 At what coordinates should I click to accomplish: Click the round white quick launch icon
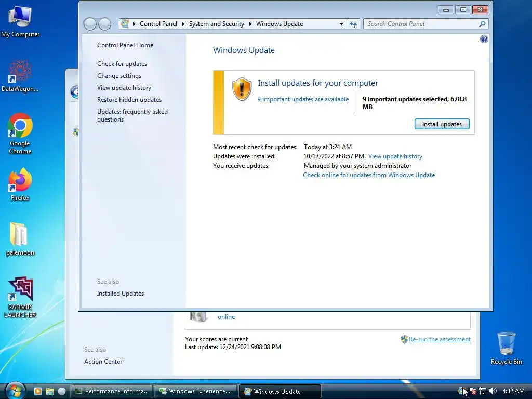click(62, 391)
